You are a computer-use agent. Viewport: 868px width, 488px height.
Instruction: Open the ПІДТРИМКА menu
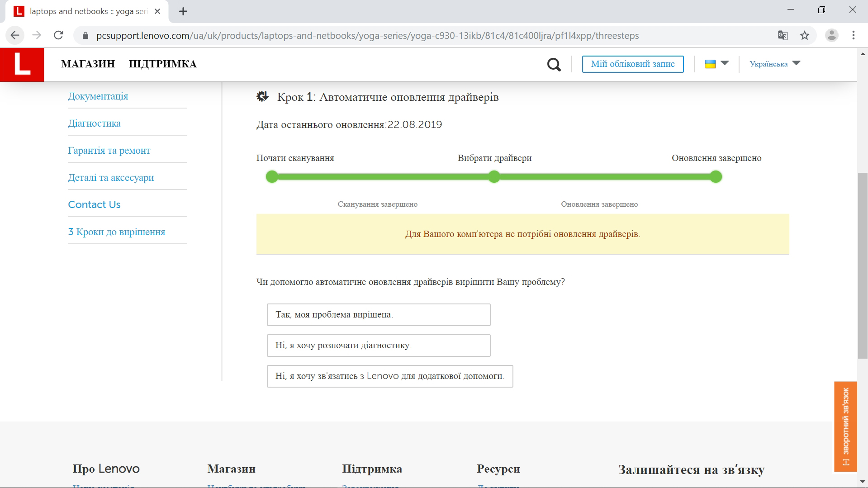[162, 64]
